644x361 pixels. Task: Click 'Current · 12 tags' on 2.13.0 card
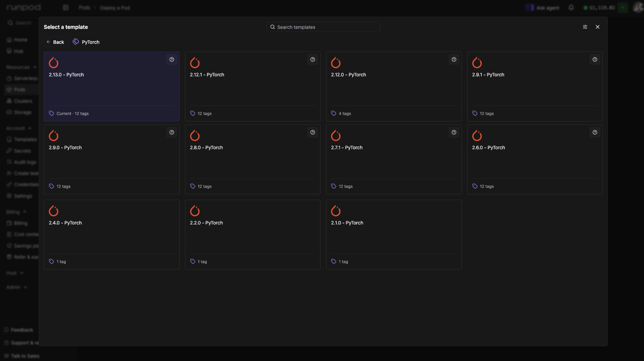pos(72,114)
